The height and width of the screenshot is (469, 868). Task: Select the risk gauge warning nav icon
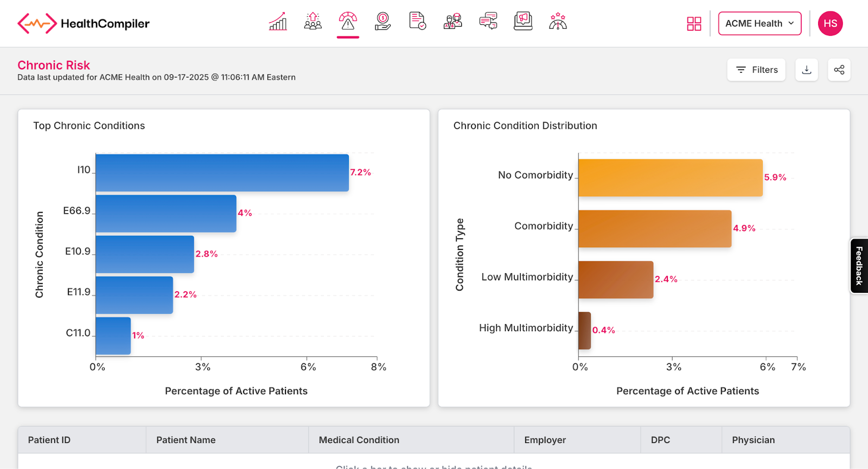click(x=348, y=22)
